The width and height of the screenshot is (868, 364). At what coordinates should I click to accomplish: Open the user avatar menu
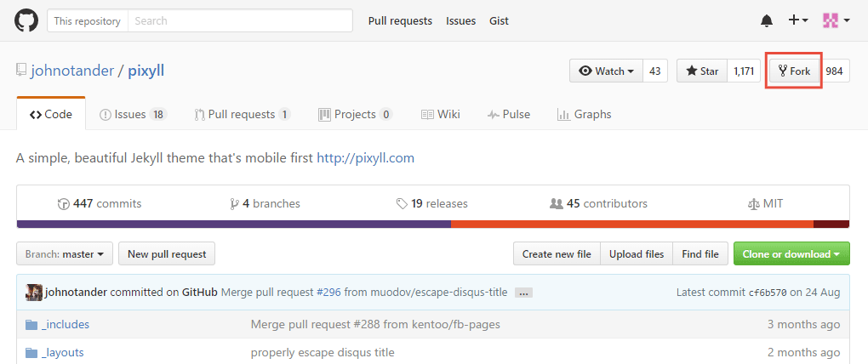click(x=836, y=21)
